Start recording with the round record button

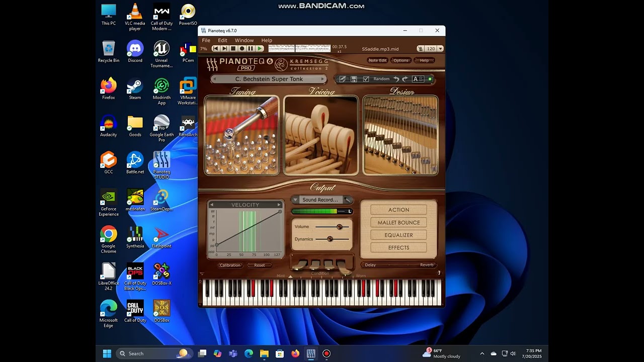(x=242, y=49)
